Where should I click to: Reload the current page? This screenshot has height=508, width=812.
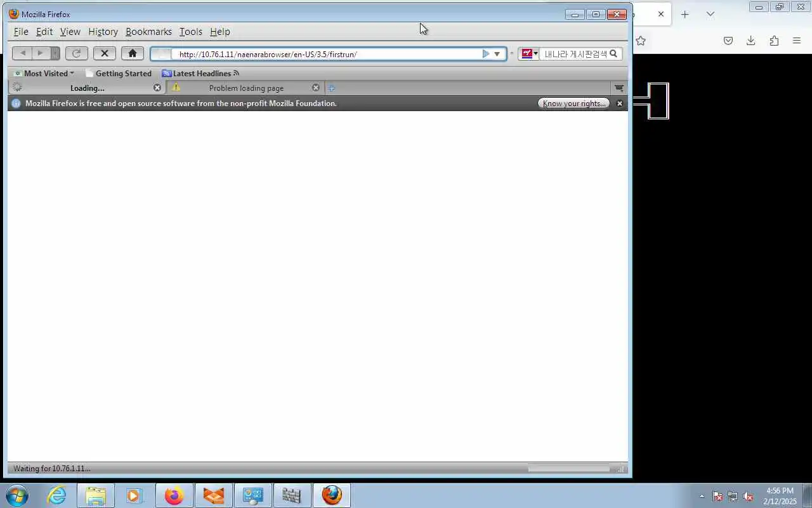pos(76,53)
